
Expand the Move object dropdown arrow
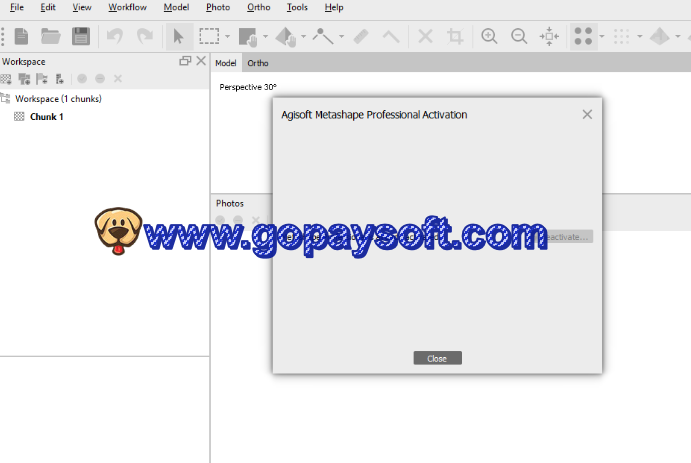[303, 37]
